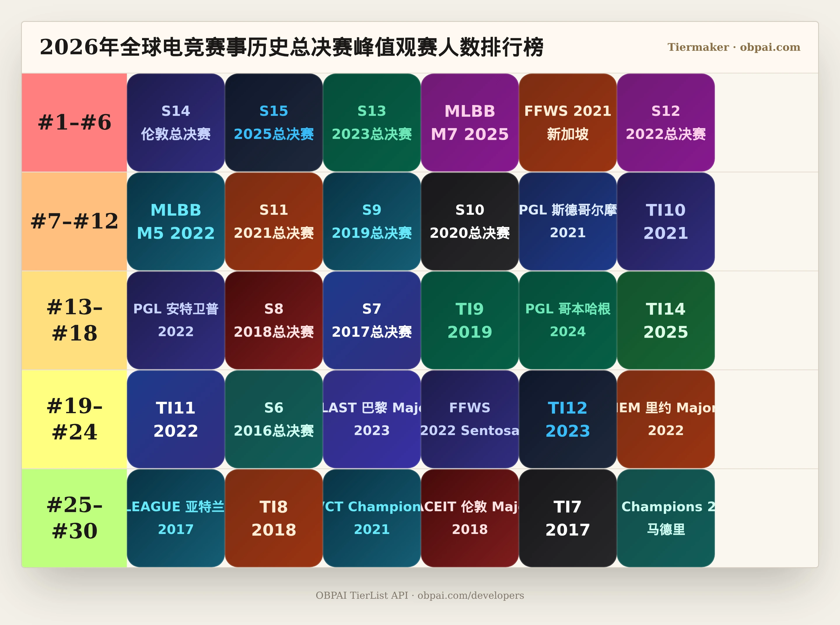Choose the TI7 2017 tile
This screenshot has height=625, width=840.
pyautogui.click(x=568, y=518)
